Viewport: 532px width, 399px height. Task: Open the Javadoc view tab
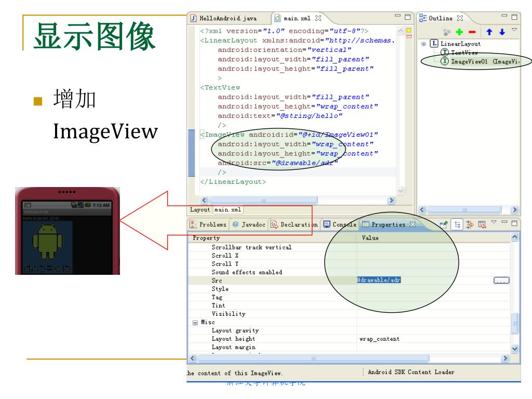click(249, 224)
